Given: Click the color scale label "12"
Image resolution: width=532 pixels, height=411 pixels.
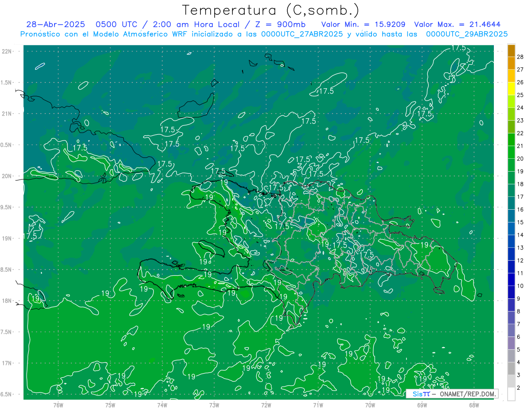Looking at the screenshot, I should tap(520, 260).
